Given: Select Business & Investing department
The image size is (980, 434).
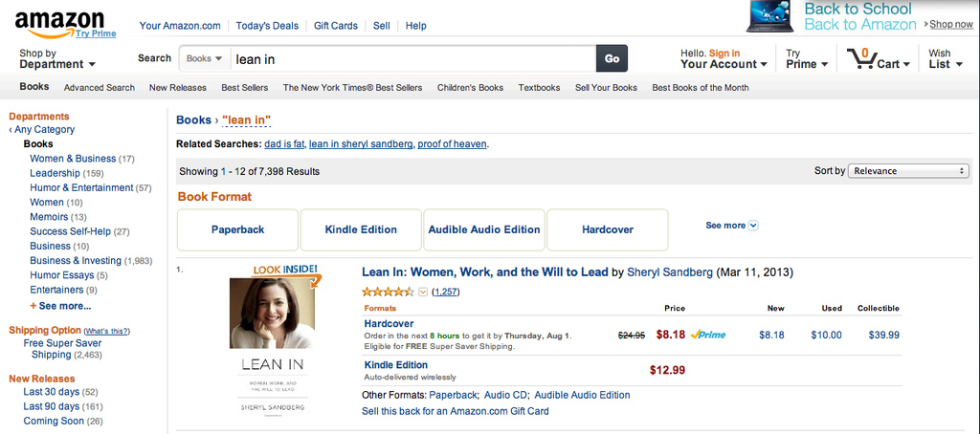Looking at the screenshot, I should pos(76,260).
